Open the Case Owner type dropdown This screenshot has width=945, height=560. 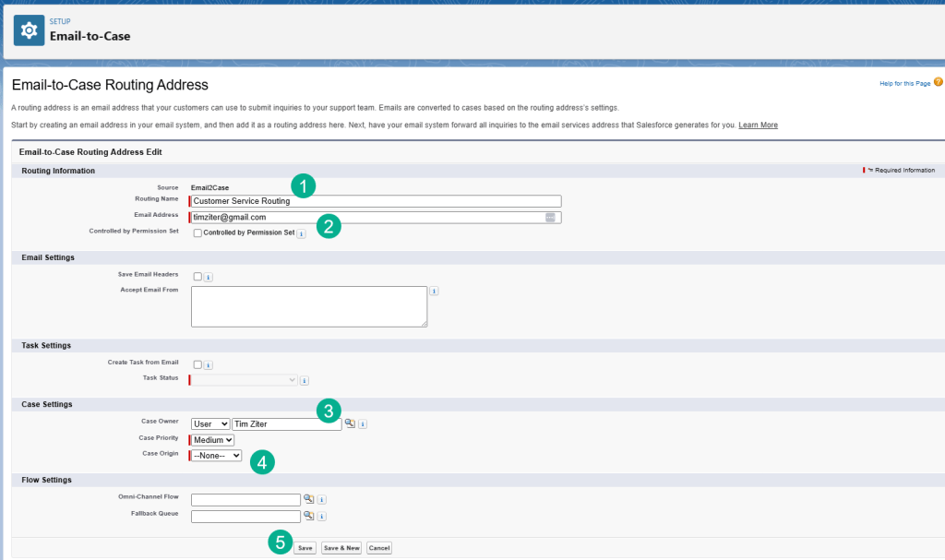tap(210, 424)
